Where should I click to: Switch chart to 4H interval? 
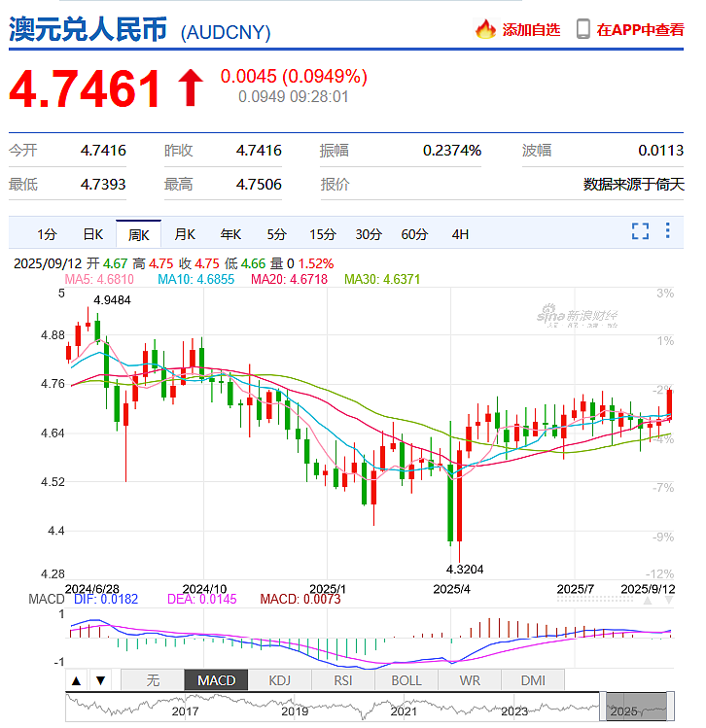pyautogui.click(x=460, y=234)
